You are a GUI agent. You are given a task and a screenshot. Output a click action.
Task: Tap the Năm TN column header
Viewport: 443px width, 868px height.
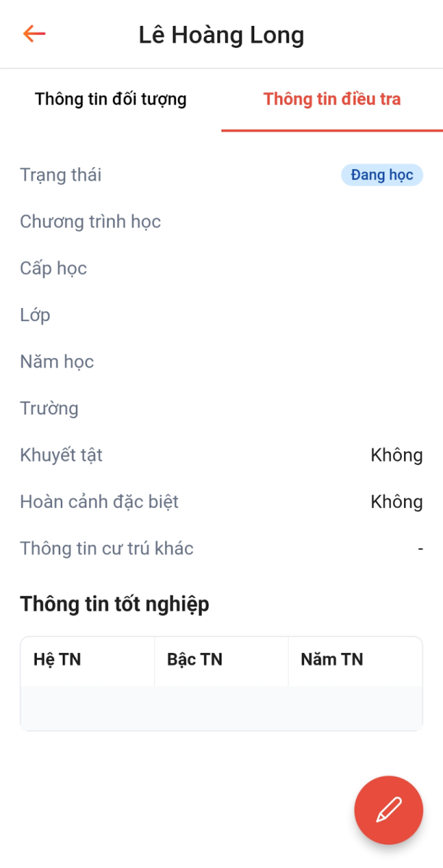pos(332,660)
